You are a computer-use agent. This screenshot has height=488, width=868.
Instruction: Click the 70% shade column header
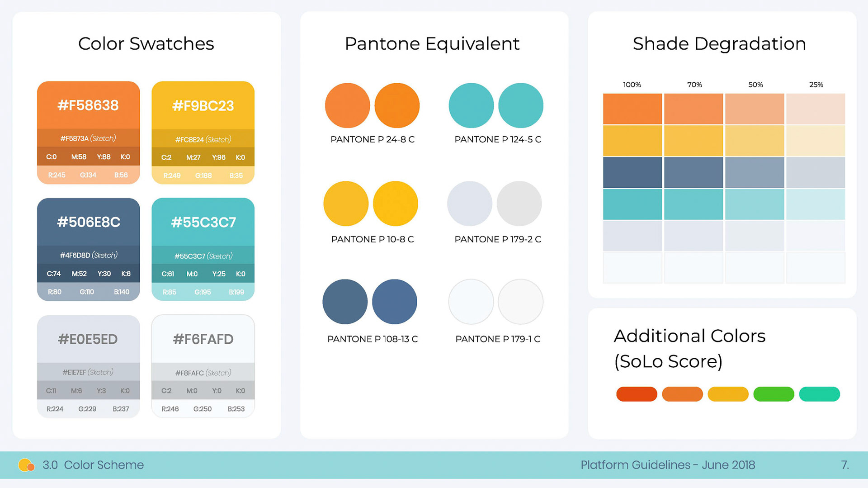click(694, 85)
